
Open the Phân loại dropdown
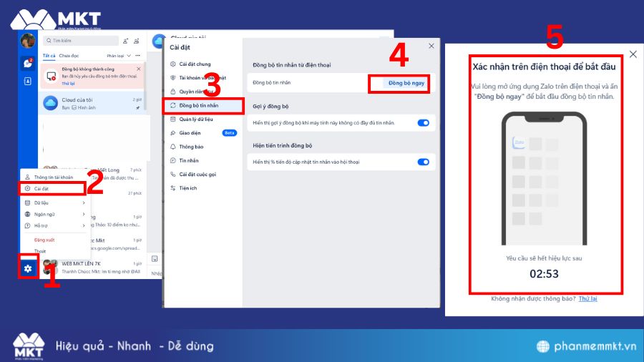[119, 55]
